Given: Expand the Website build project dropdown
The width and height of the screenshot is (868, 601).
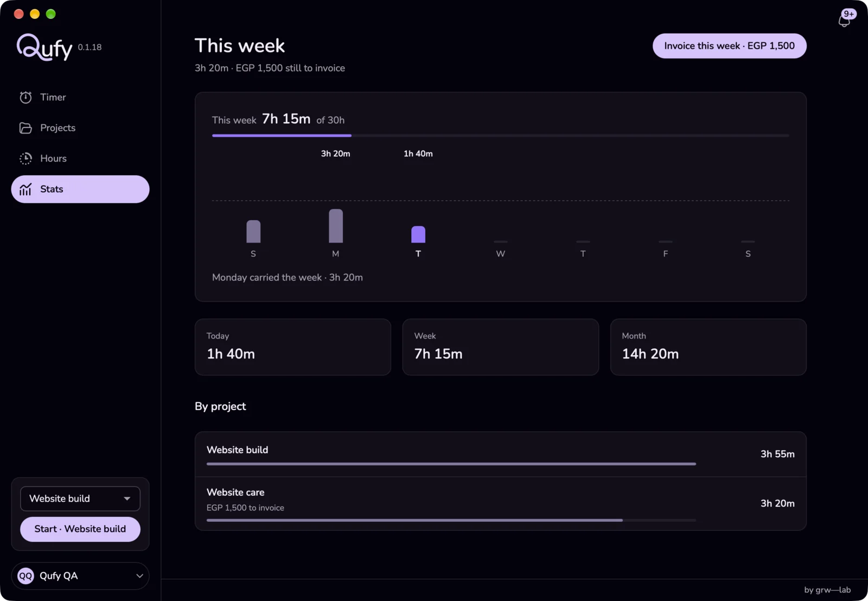Looking at the screenshot, I should tap(80, 498).
